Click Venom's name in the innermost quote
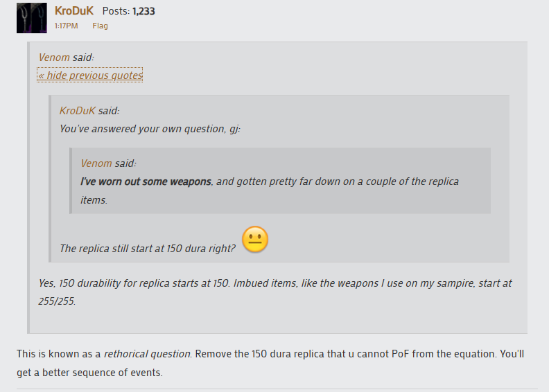The width and height of the screenshot is (549, 392). click(96, 163)
